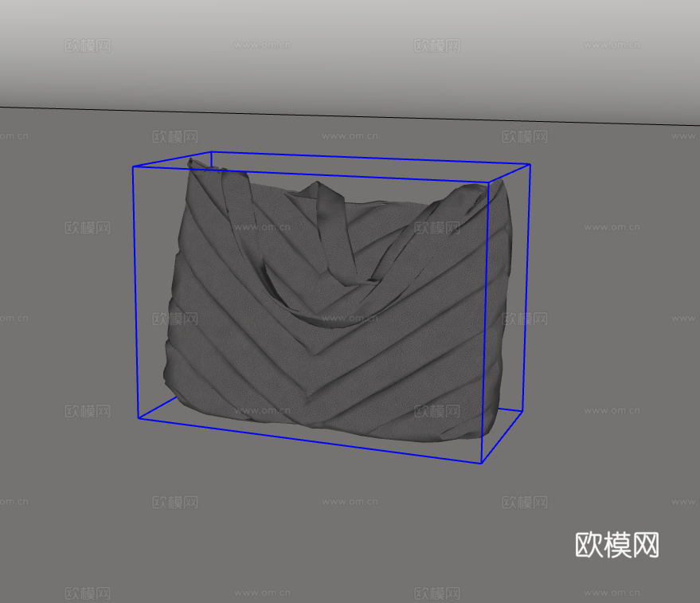Viewport: 700px width, 603px height.
Task: Click the blue bounding box left vertical edge
Action: [x=133, y=295]
